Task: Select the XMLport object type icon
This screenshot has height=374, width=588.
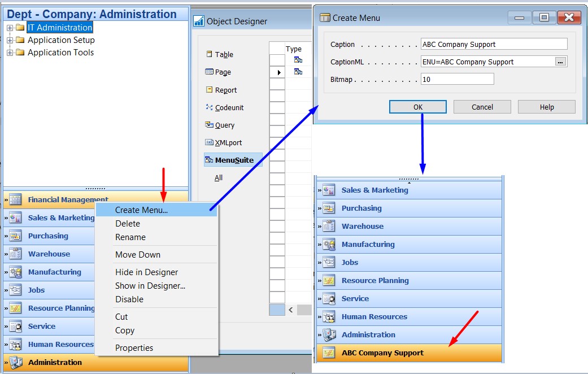Action: pyautogui.click(x=208, y=142)
